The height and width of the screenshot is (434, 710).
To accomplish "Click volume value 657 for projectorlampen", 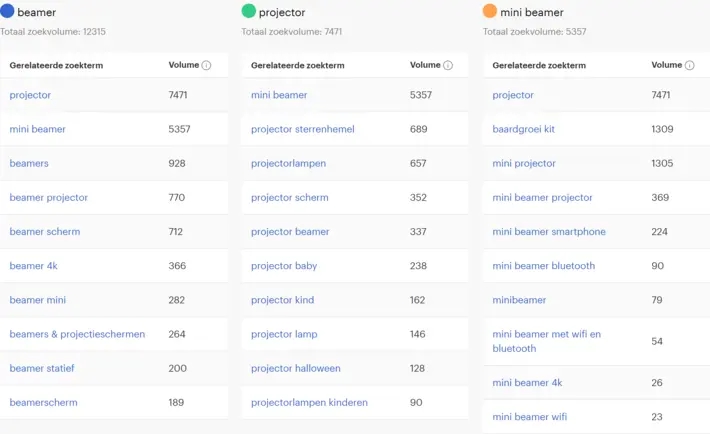I will click(418, 163).
